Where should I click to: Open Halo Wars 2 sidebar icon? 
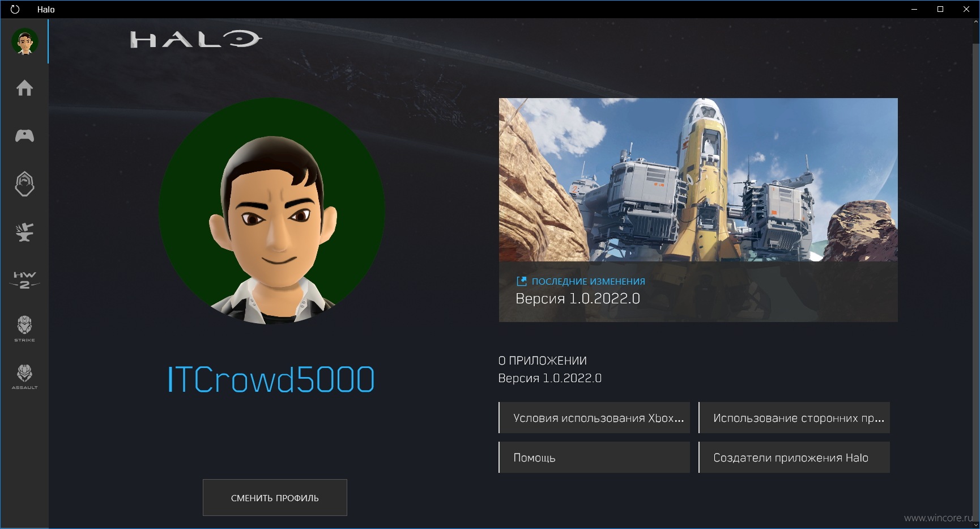coord(24,280)
